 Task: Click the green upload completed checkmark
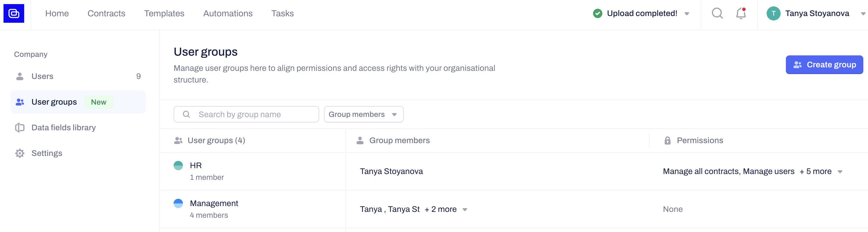tap(597, 13)
